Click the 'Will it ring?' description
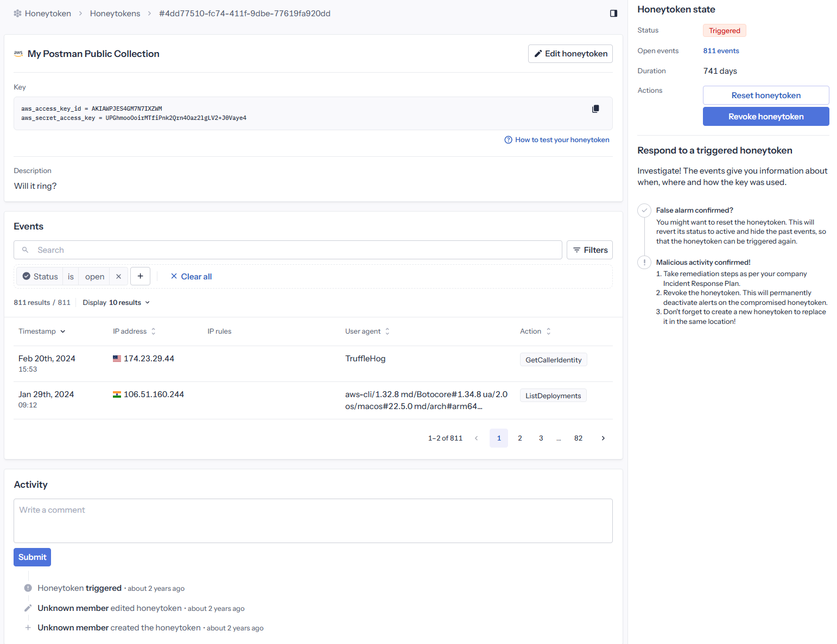 [x=35, y=186]
